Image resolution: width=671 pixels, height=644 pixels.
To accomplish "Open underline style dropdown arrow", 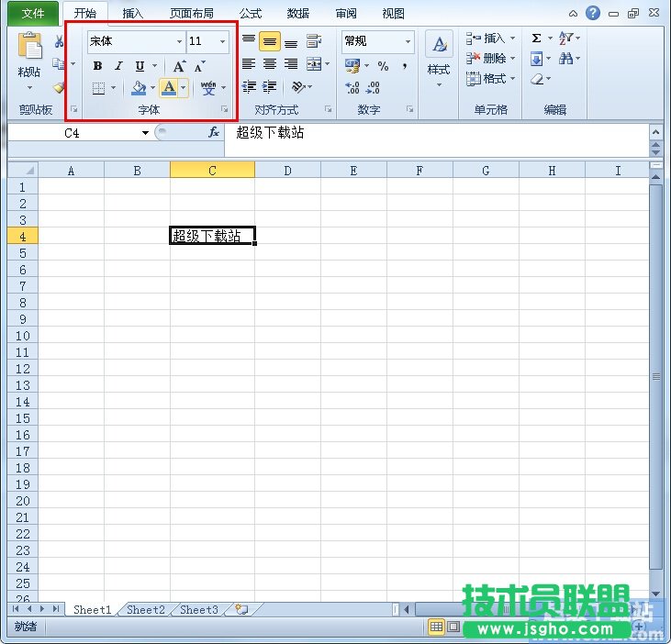I will tap(154, 66).
